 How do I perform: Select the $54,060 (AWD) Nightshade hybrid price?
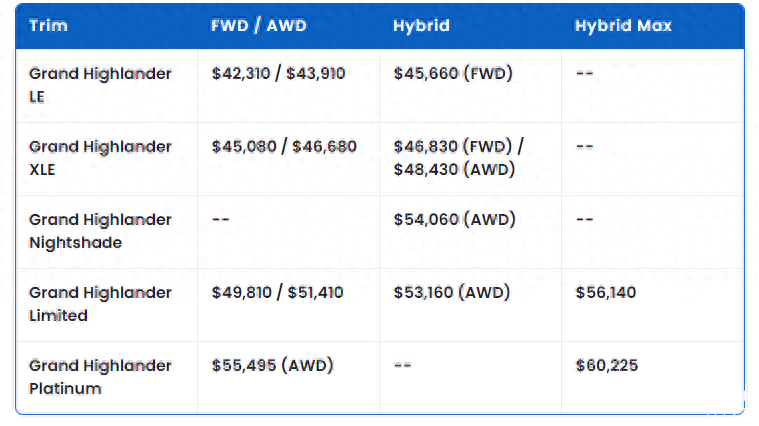455,220
